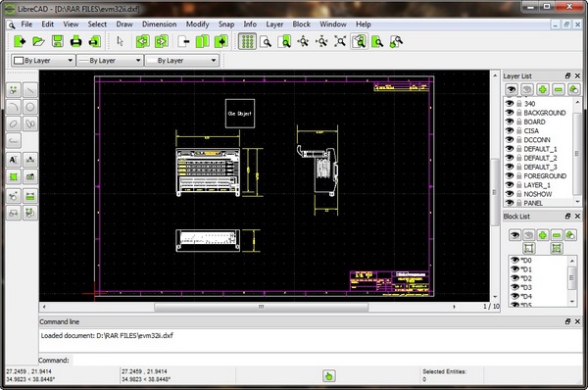Open the Modify menu
Screen dimensions: 588x390
(198, 24)
